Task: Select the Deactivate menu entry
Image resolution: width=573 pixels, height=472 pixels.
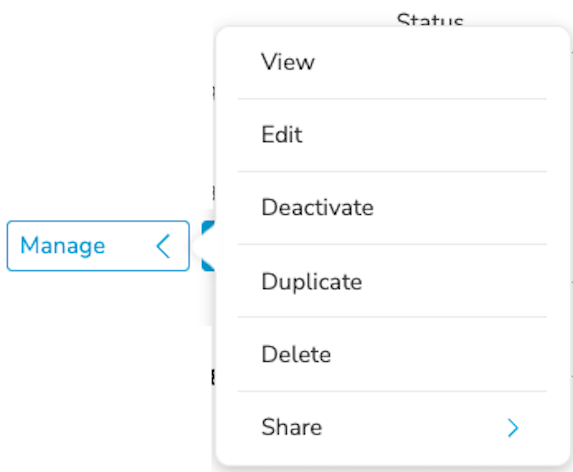Action: [x=392, y=208]
